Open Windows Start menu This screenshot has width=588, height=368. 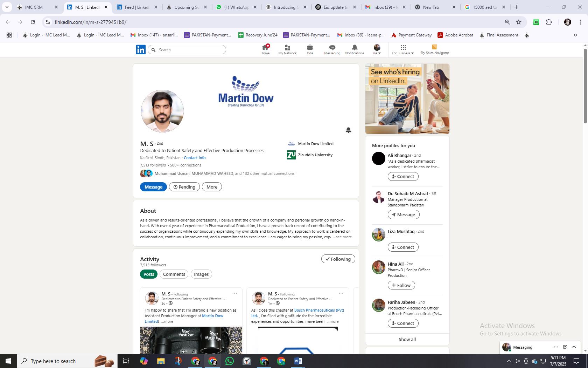pos(8,361)
